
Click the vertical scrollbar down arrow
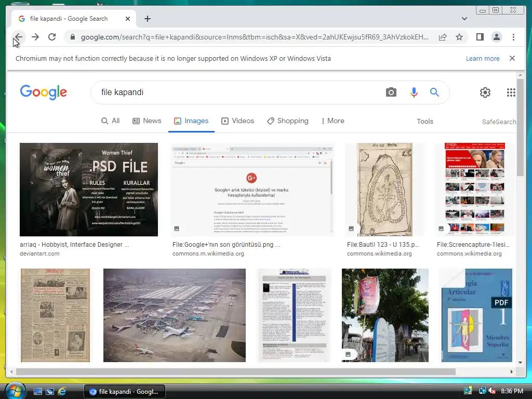click(x=520, y=362)
